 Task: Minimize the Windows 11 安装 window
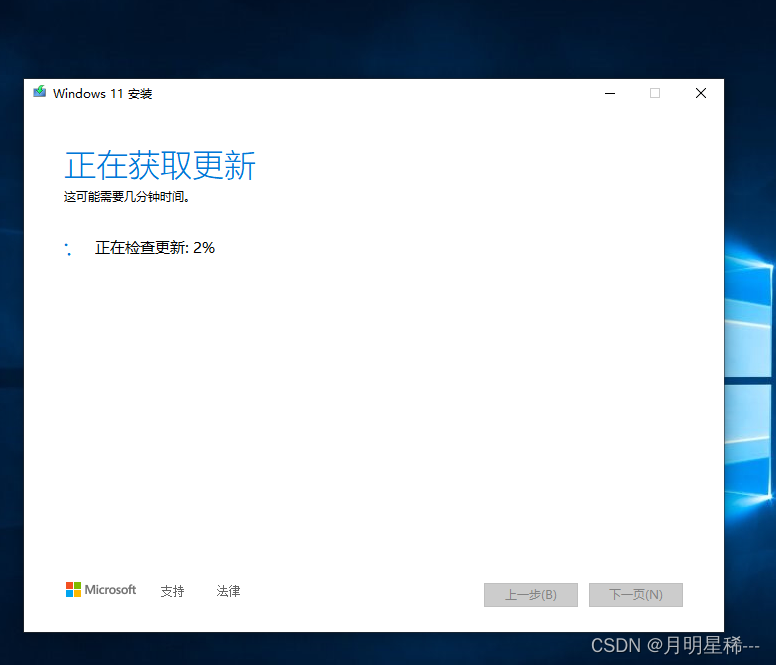pyautogui.click(x=610, y=93)
